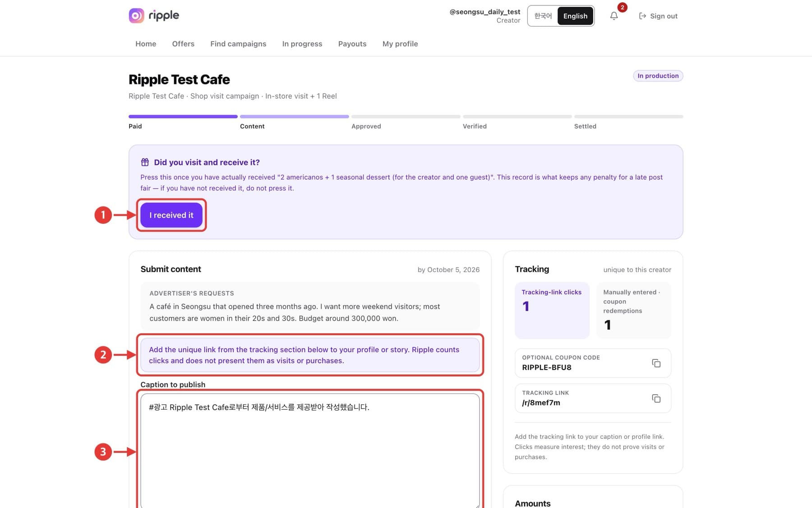Screen dimensions: 812x508
Task: Open the Payouts tab
Action: tap(352, 44)
